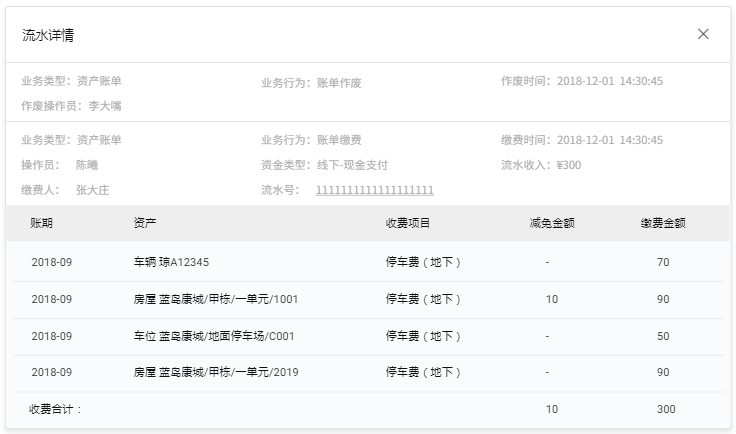Close the 流水详情 dialog
736x434 pixels.
(703, 34)
